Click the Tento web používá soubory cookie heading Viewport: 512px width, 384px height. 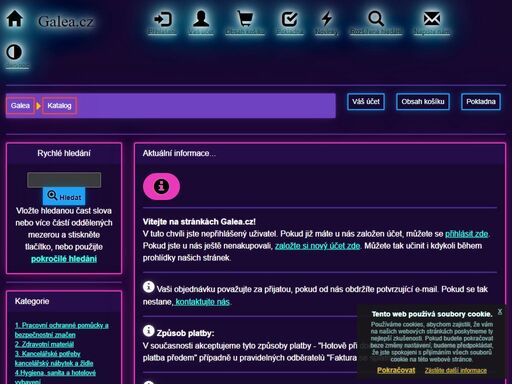coord(432,314)
